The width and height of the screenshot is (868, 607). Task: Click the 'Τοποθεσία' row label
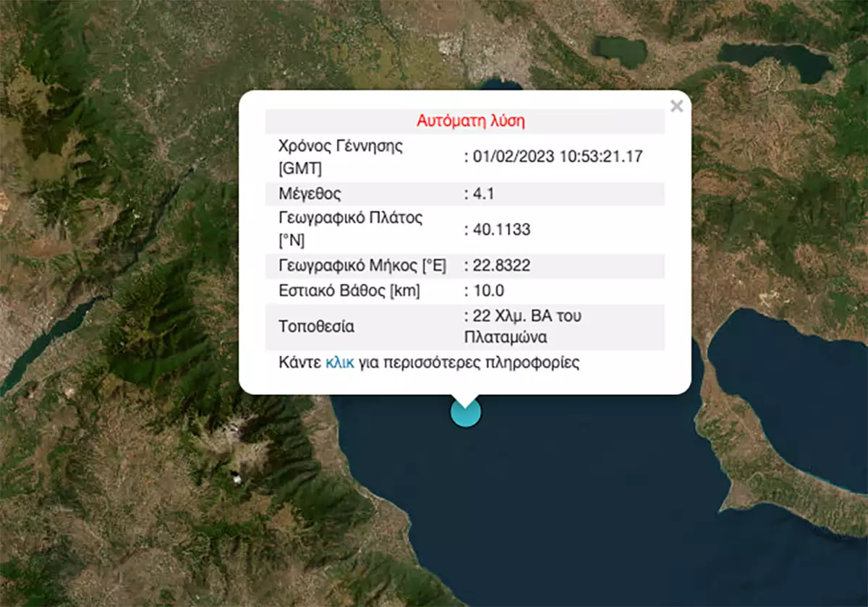point(316,326)
